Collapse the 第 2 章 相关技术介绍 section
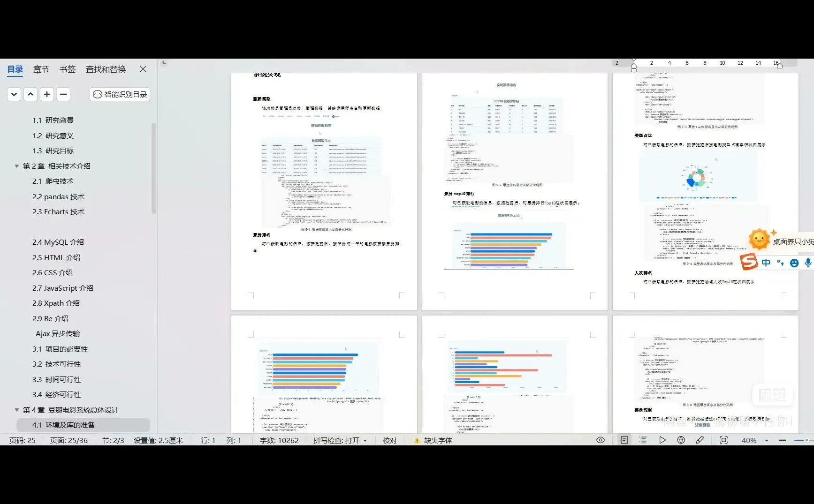The image size is (814, 504). [x=17, y=166]
